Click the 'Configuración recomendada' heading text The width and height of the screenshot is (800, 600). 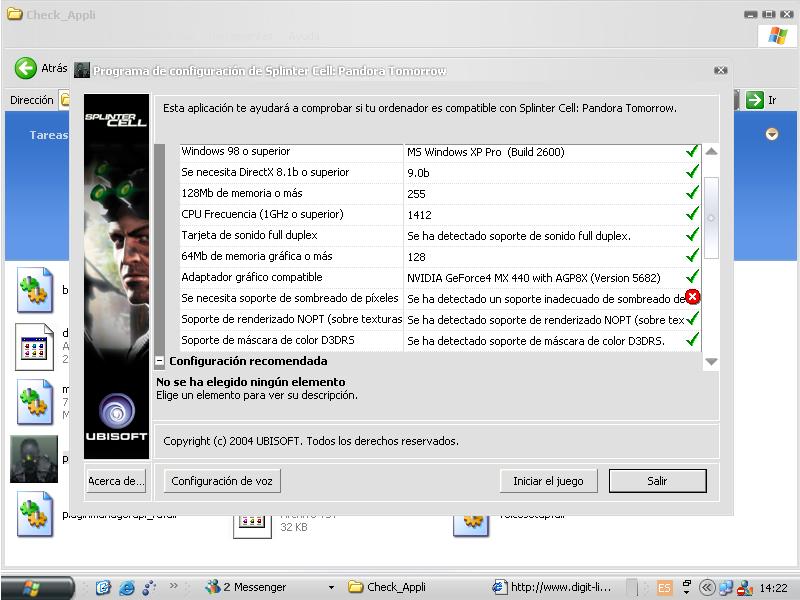pyautogui.click(x=248, y=361)
